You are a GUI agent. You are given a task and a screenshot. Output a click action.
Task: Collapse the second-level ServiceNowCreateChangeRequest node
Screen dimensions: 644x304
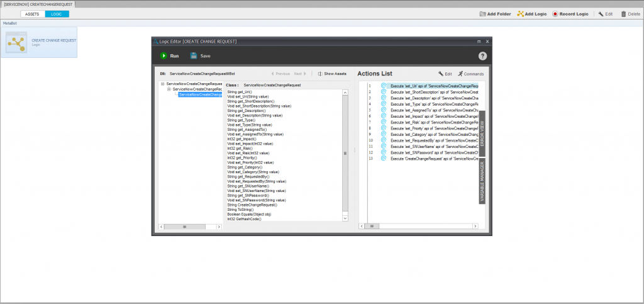(169, 89)
